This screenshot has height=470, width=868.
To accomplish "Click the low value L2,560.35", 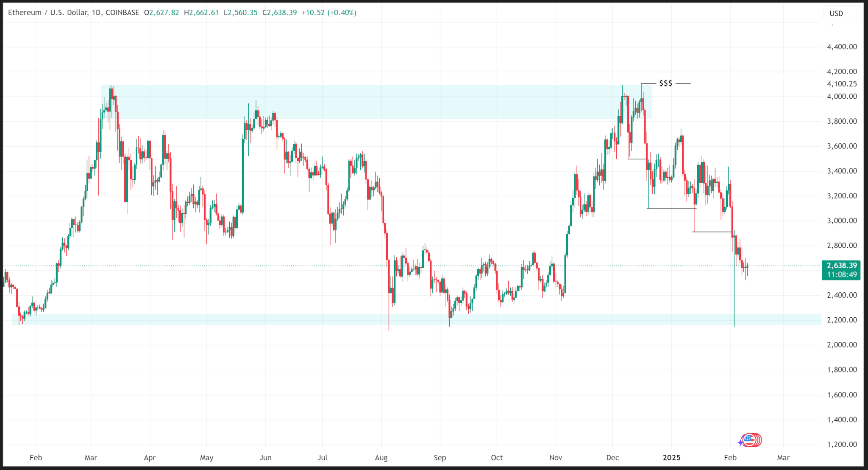I will 240,13.
